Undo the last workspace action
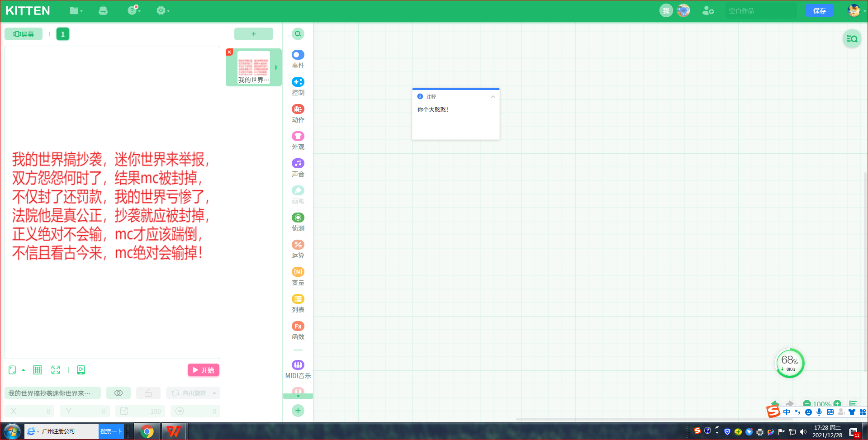 click(775, 402)
